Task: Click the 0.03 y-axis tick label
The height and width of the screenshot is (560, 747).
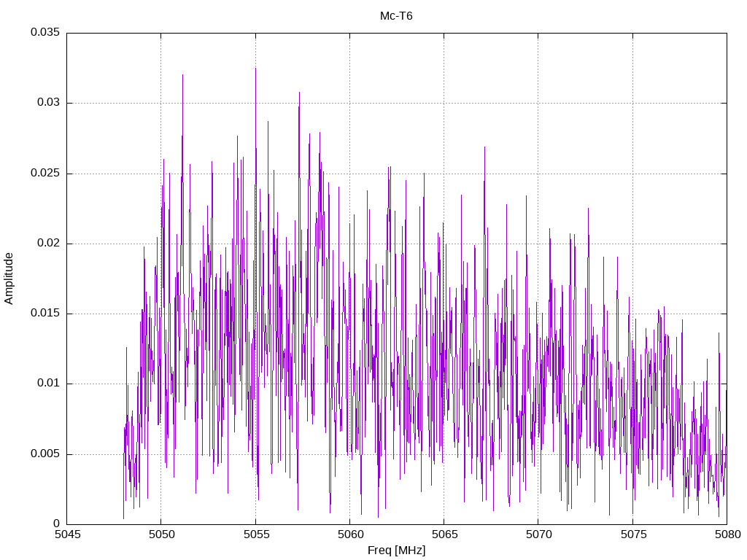Action: pos(49,102)
